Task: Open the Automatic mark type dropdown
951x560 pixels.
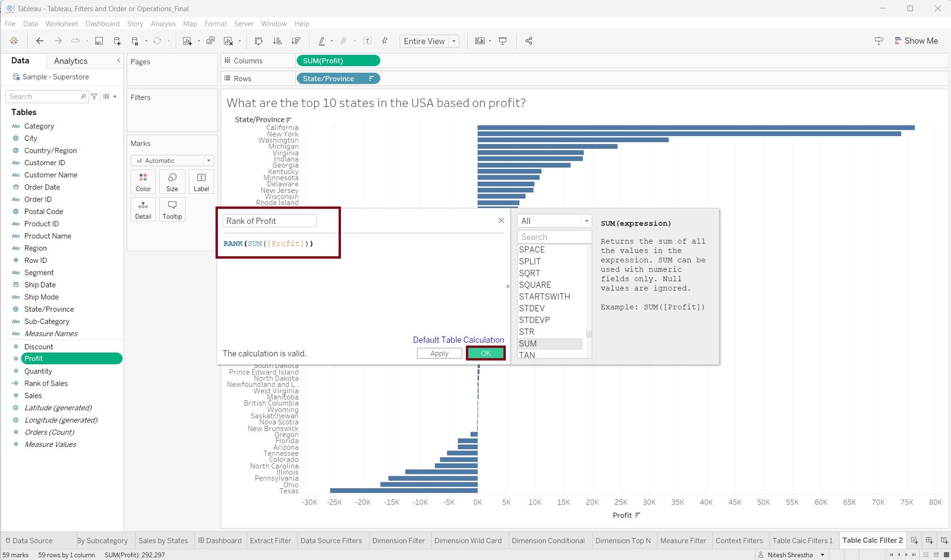Action: tap(172, 161)
